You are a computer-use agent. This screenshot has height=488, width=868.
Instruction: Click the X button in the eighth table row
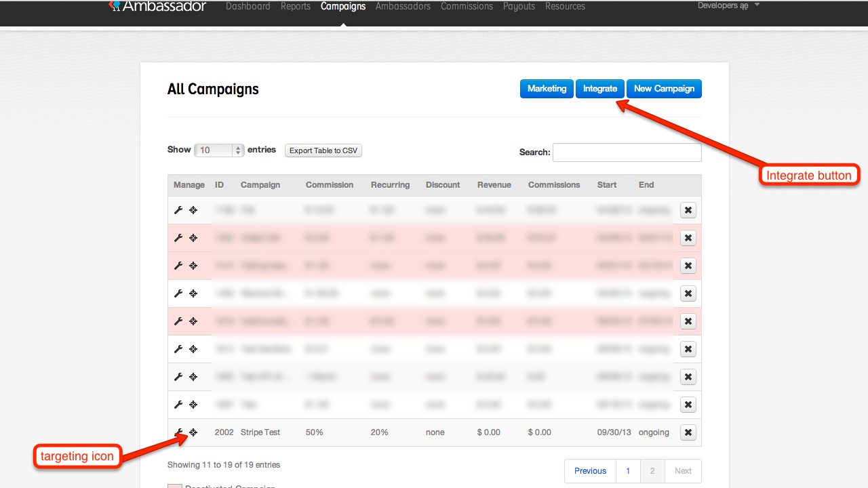[x=688, y=405]
